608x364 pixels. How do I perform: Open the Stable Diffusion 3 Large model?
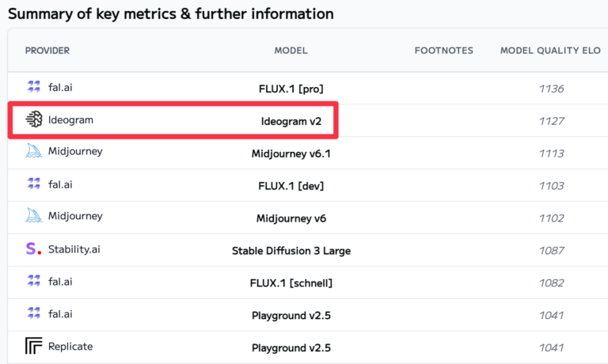[291, 251]
